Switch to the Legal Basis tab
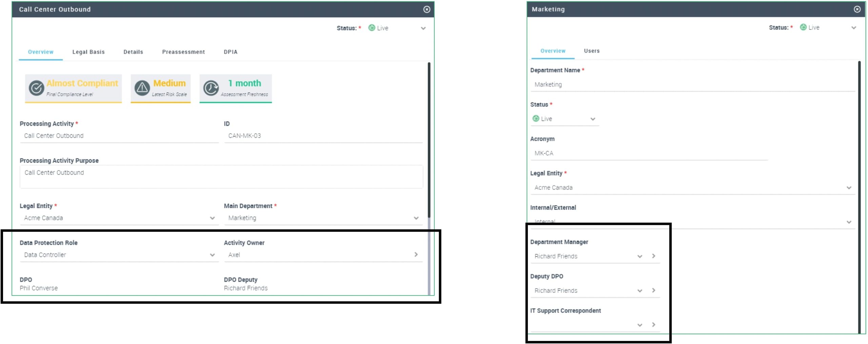868x344 pixels. pos(88,52)
